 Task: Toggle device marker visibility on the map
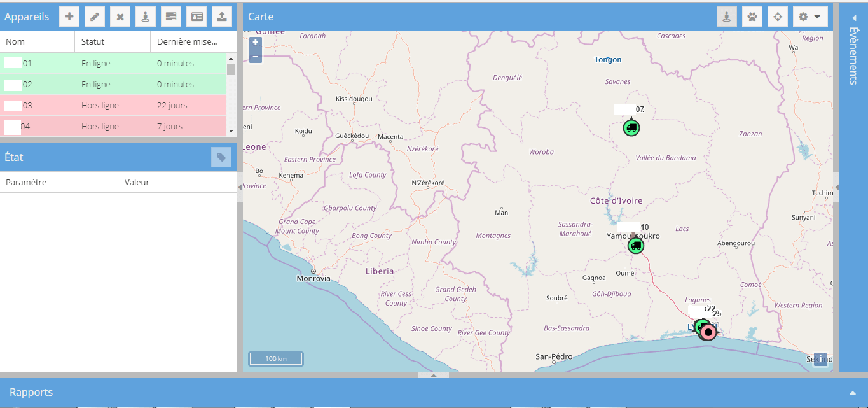726,16
